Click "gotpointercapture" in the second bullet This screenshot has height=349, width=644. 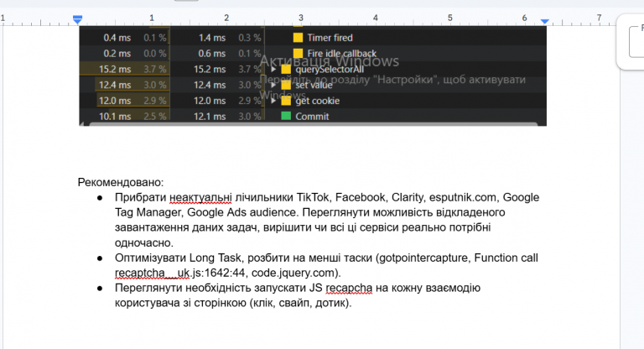(x=423, y=258)
